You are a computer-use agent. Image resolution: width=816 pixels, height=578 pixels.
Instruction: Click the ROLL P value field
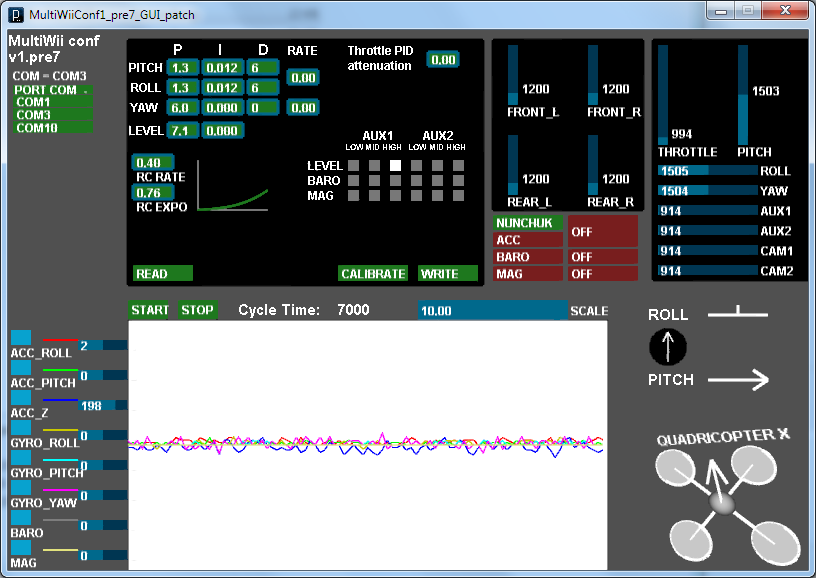[x=183, y=87]
